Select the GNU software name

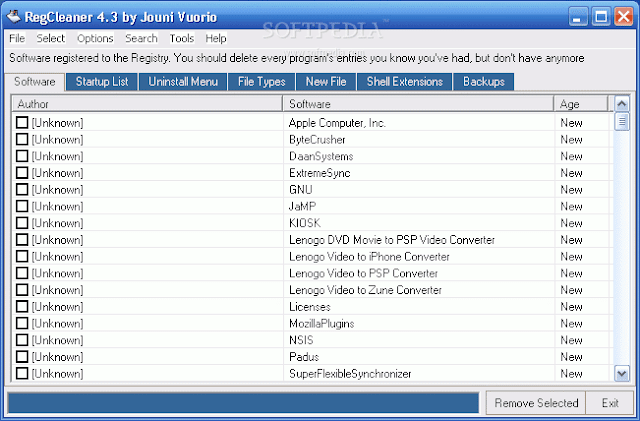[301, 189]
